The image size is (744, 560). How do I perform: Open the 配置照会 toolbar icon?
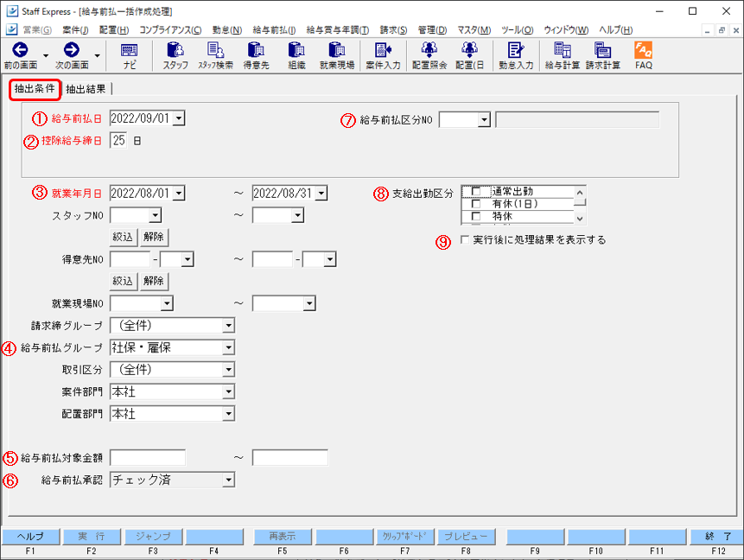(429, 50)
